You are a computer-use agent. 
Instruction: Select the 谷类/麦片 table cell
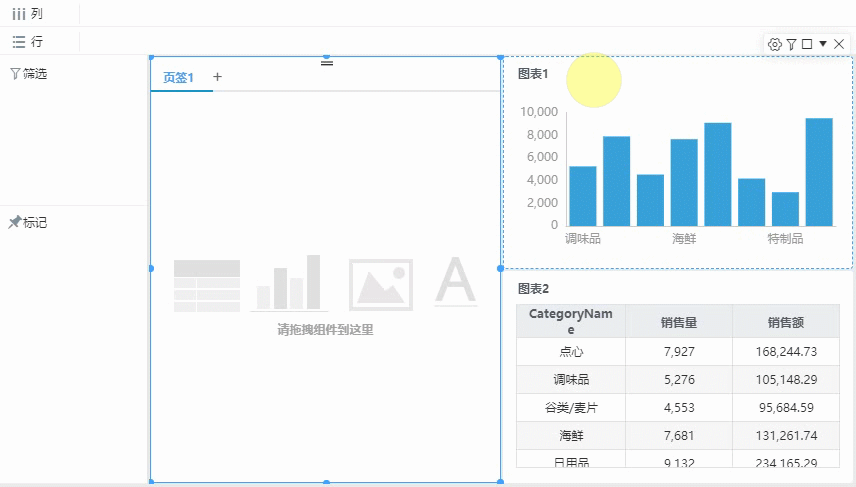pyautogui.click(x=570, y=407)
